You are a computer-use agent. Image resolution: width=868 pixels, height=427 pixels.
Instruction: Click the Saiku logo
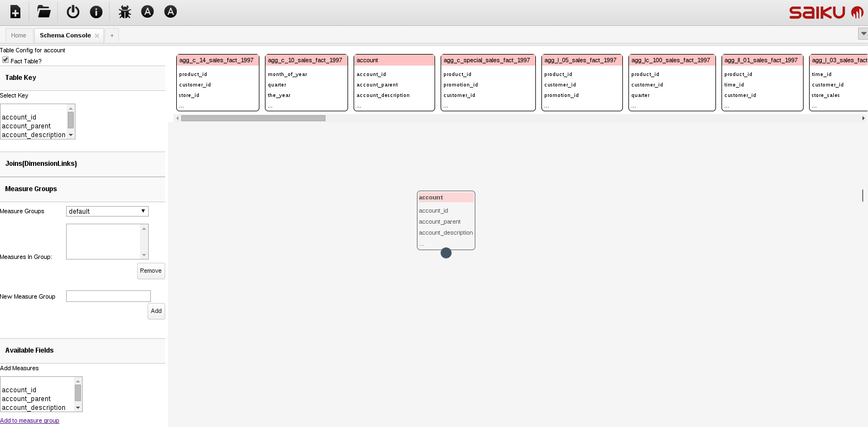tap(826, 12)
